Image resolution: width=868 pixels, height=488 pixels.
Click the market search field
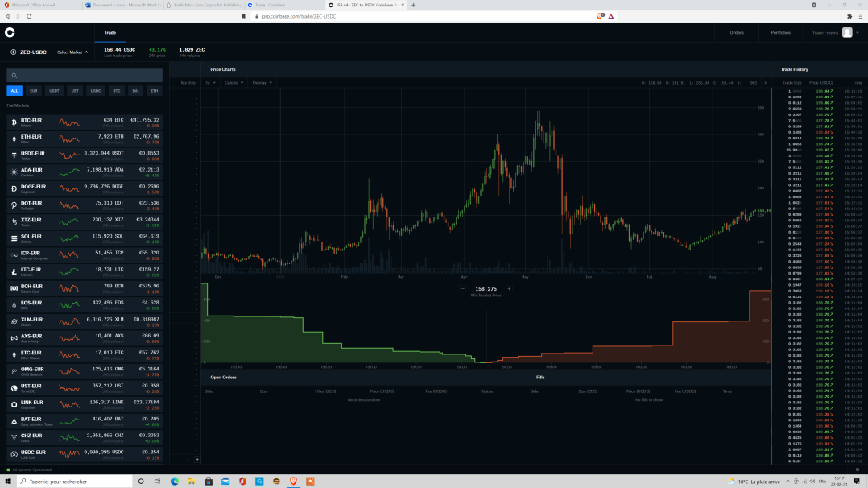point(85,76)
